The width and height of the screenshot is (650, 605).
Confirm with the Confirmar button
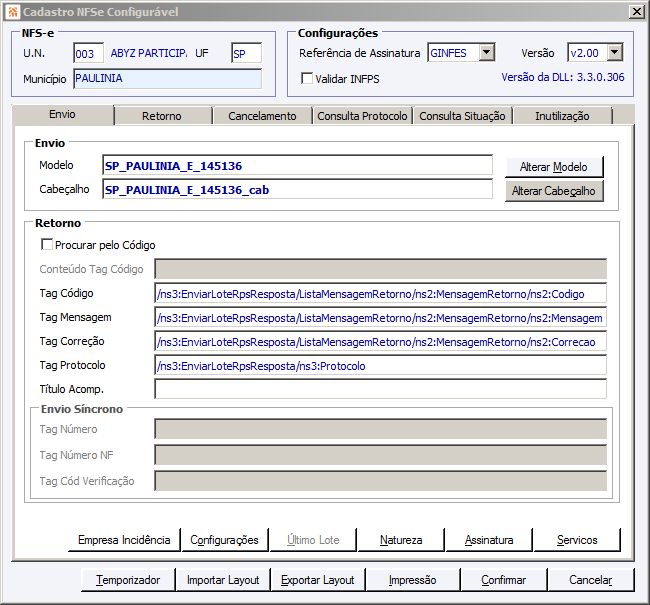pos(504,580)
